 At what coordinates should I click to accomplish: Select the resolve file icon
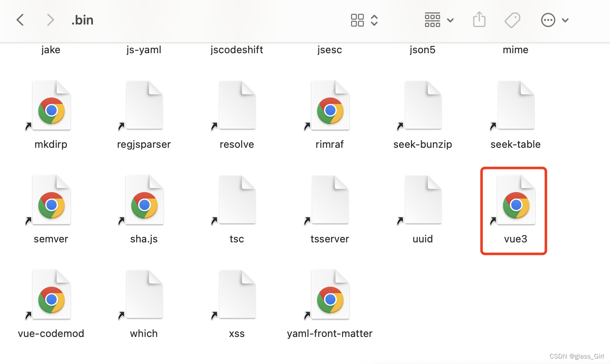pyautogui.click(x=237, y=105)
